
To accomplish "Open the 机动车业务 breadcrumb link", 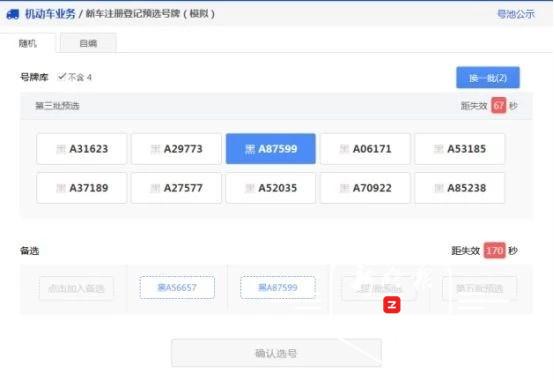I will tap(50, 14).
